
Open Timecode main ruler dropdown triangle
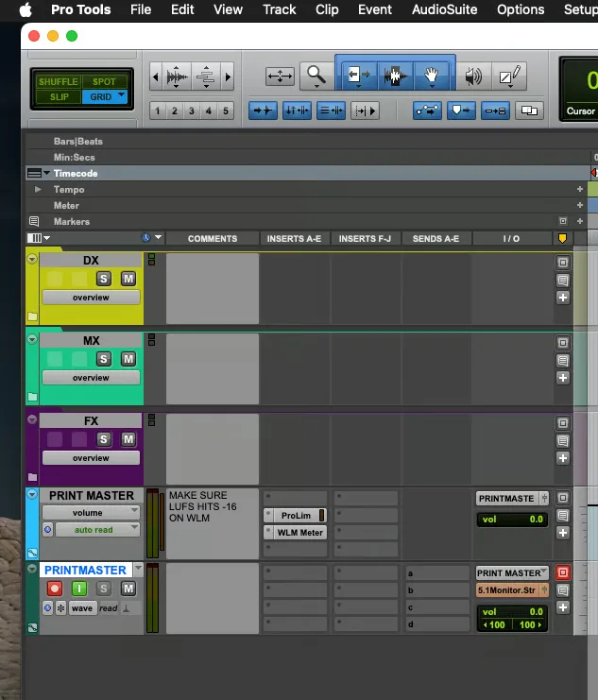click(x=46, y=173)
